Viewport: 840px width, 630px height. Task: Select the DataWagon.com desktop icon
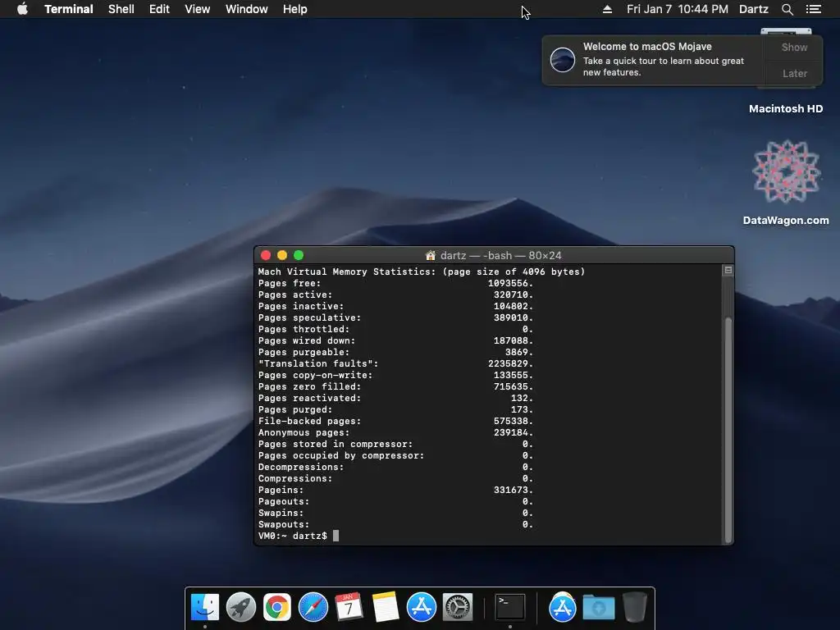[786, 171]
